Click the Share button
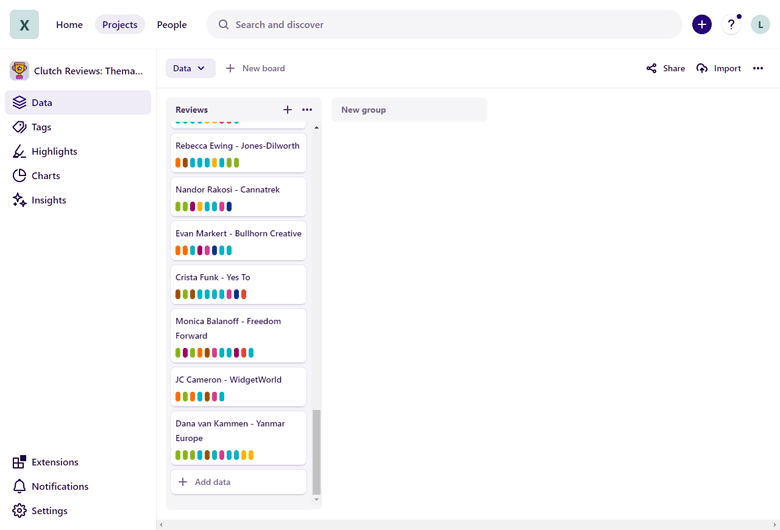Screen dimensions: 780x530 666,68
